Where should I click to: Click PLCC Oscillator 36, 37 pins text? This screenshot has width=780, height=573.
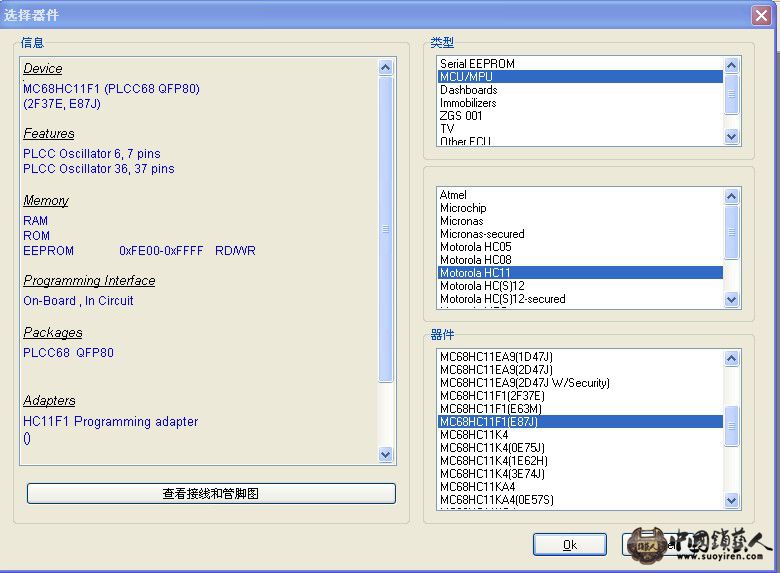pyautogui.click(x=98, y=169)
